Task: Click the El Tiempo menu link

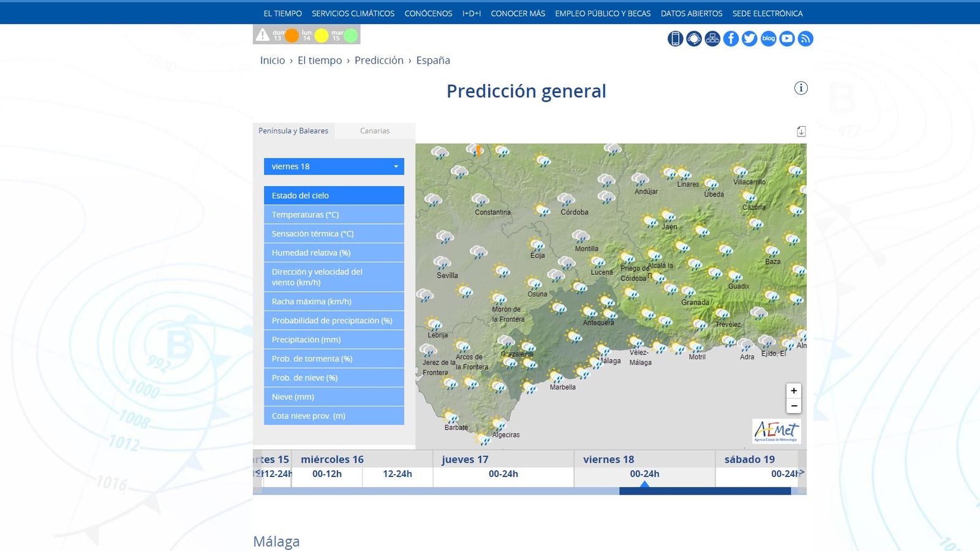Action: point(282,13)
